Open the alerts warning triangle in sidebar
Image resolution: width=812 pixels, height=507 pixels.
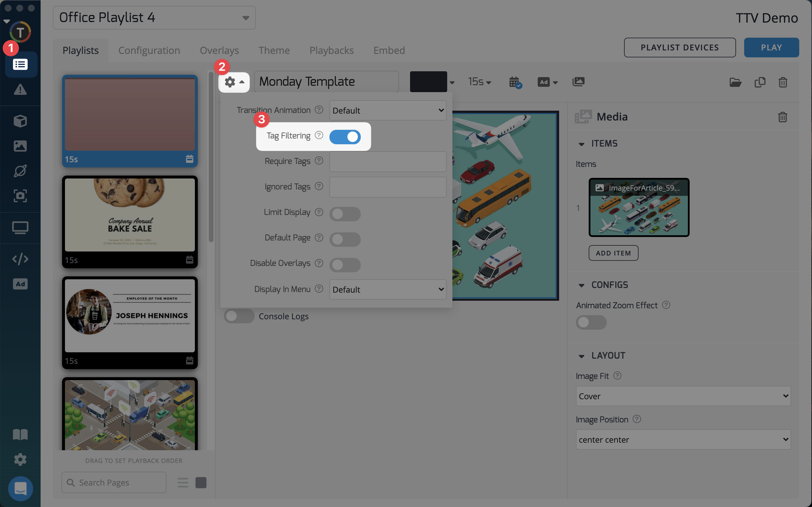[20, 90]
